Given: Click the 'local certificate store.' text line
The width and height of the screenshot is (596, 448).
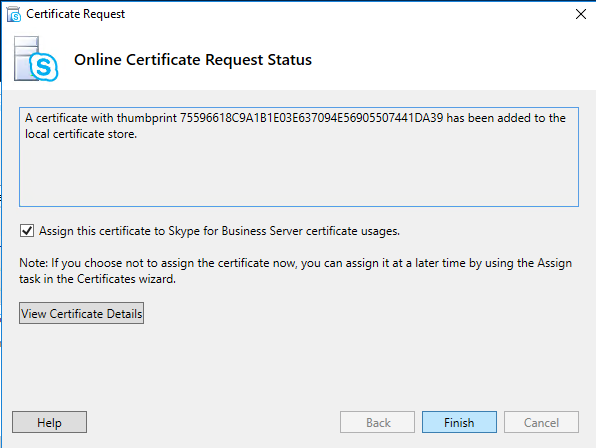Looking at the screenshot, I should (81, 134).
